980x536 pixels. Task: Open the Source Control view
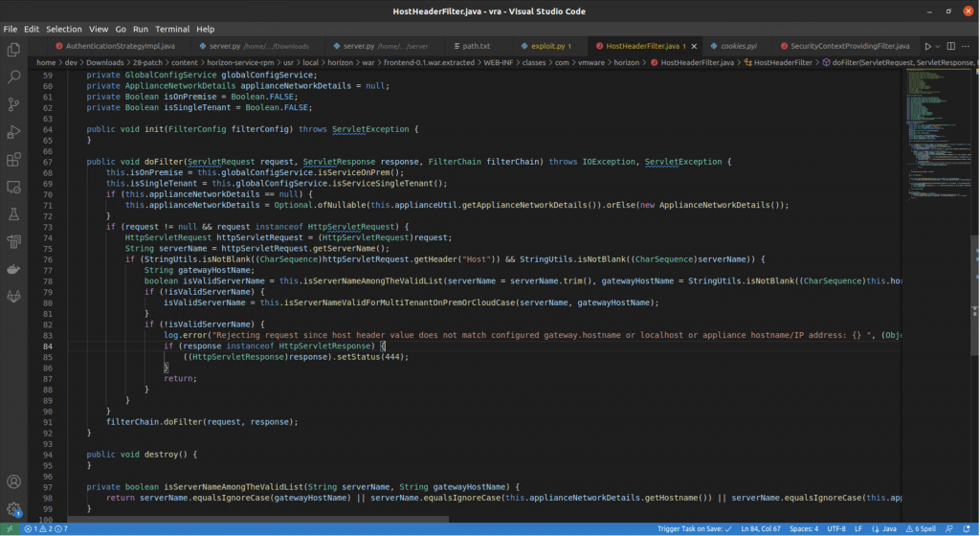[x=13, y=104]
